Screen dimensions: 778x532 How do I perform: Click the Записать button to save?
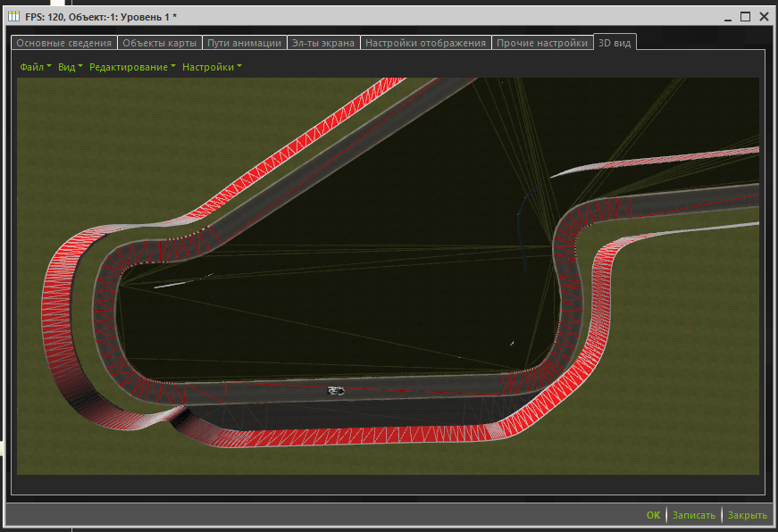[694, 515]
